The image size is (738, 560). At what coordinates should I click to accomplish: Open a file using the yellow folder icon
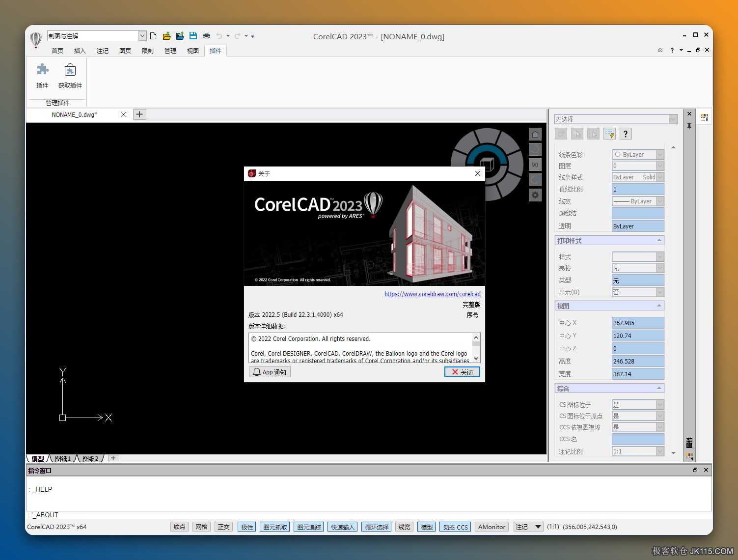[x=167, y=36]
